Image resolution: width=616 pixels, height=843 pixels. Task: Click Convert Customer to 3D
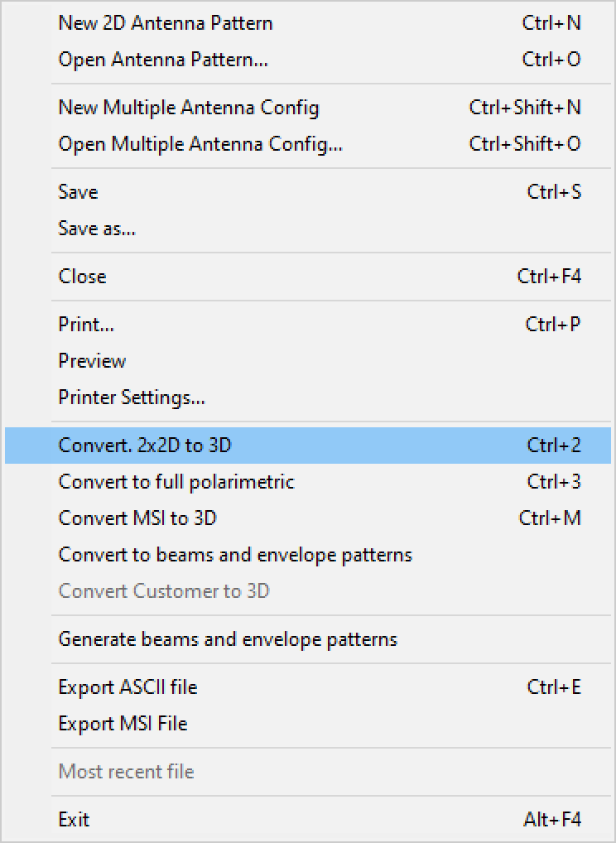[164, 591]
